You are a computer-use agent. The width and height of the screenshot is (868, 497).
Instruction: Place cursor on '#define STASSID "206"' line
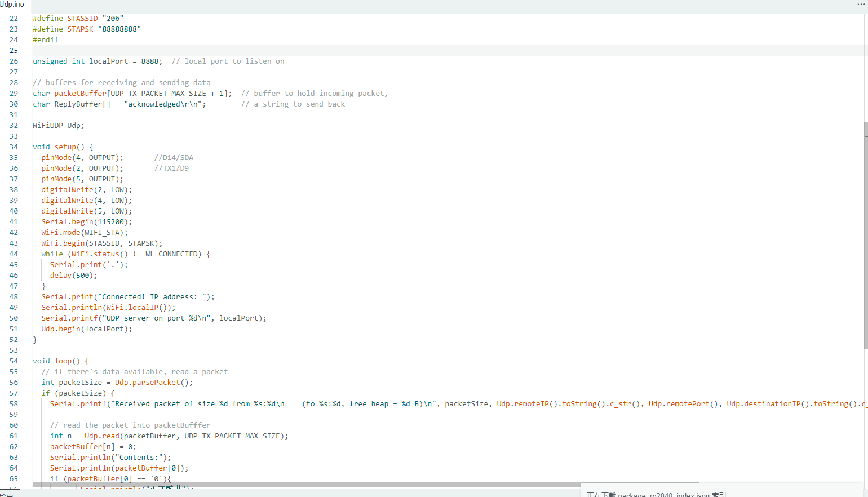78,19
